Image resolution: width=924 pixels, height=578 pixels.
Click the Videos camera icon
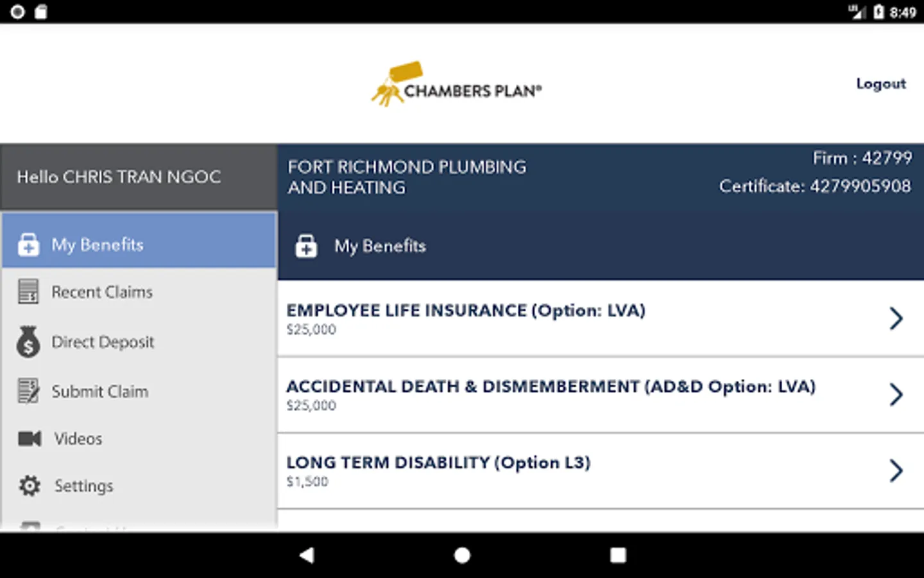pos(30,439)
